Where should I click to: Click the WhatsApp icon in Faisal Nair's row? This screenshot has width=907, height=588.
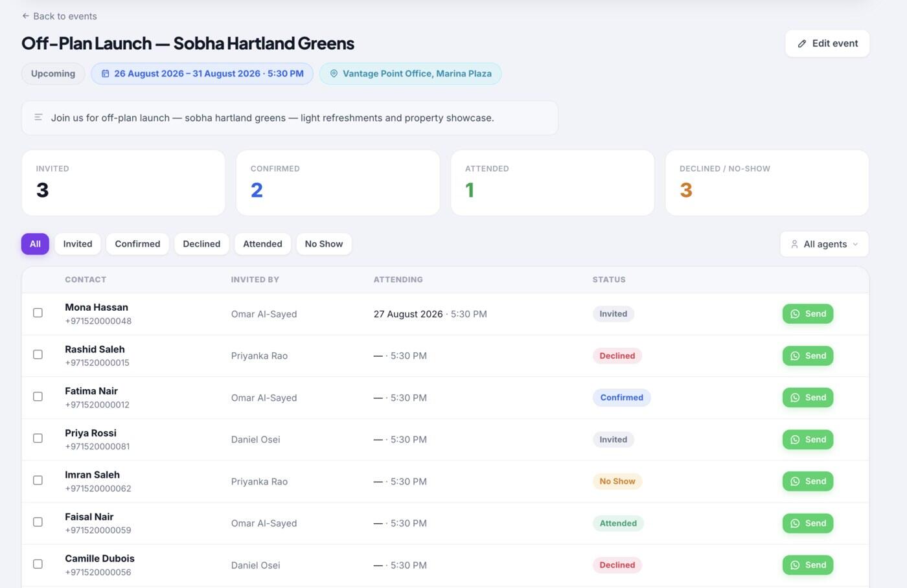(795, 523)
